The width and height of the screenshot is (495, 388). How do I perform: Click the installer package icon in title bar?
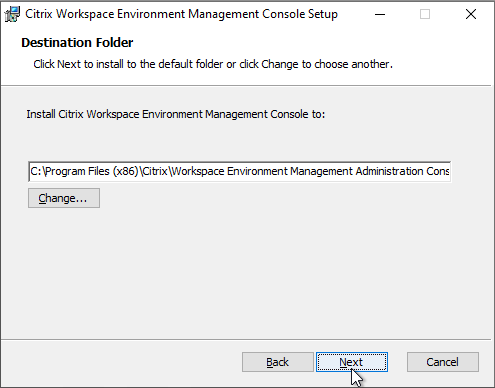(12, 14)
